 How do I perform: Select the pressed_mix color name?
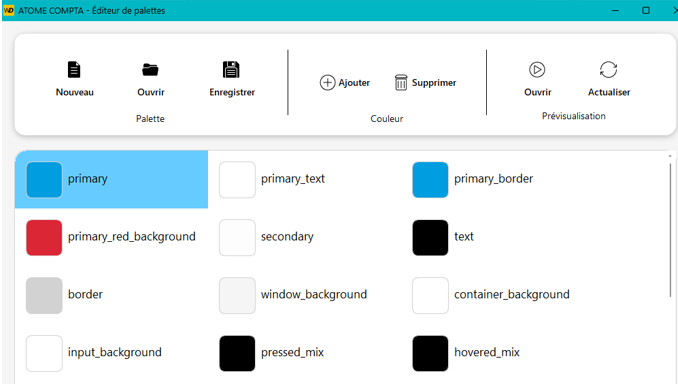[x=292, y=353]
